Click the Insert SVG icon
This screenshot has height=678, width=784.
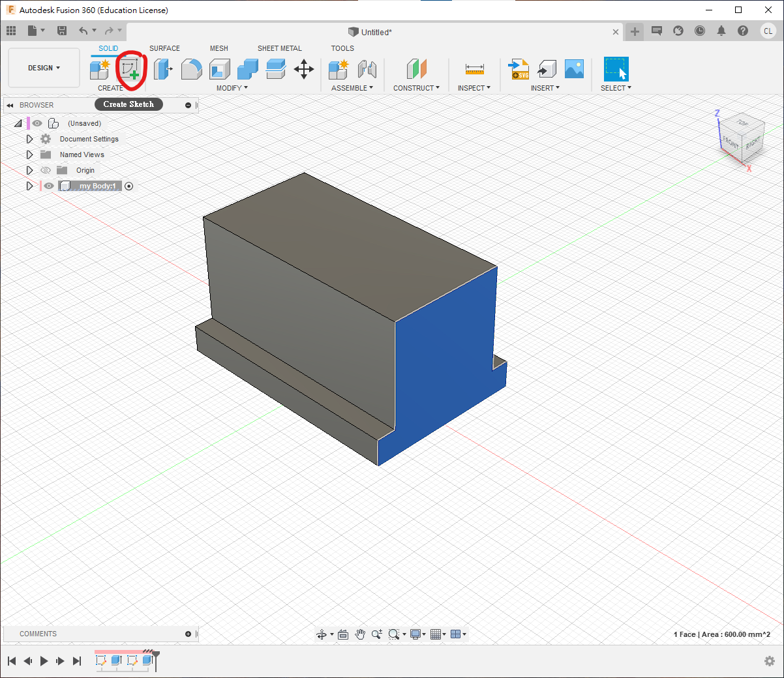[x=519, y=69]
